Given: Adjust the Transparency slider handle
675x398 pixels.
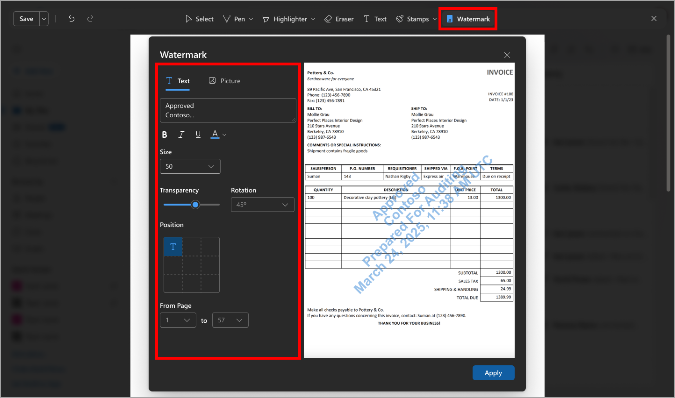Looking at the screenshot, I should [195, 205].
